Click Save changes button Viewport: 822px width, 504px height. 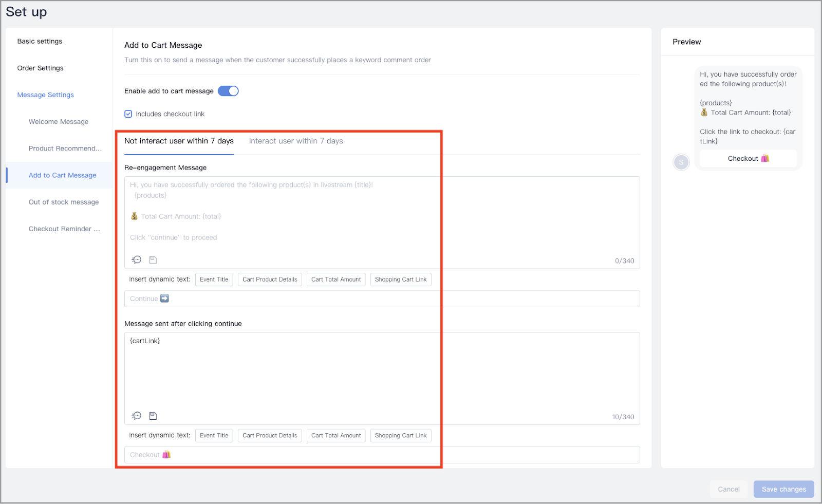[784, 489]
